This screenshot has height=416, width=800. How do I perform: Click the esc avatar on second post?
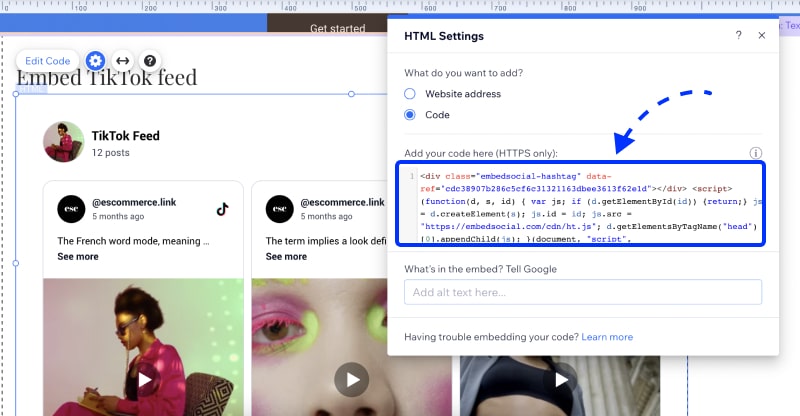(280, 209)
